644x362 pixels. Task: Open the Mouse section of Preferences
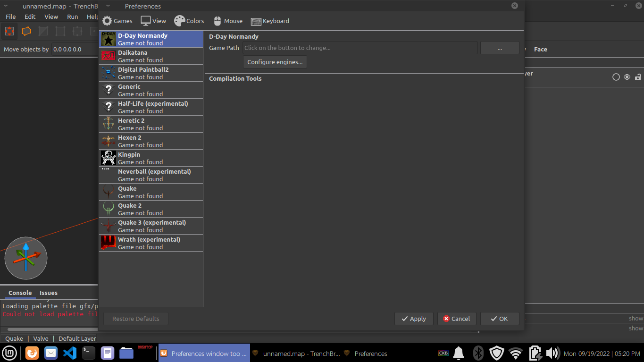click(228, 21)
